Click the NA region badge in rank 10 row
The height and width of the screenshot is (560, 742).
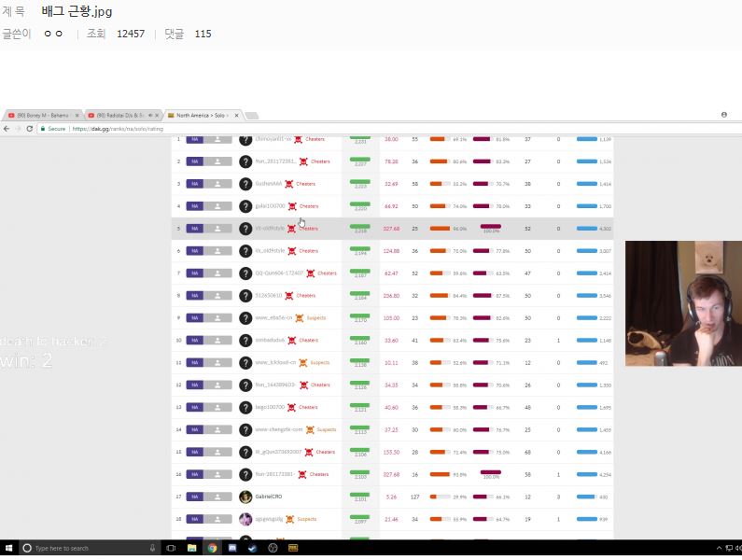[x=195, y=341]
